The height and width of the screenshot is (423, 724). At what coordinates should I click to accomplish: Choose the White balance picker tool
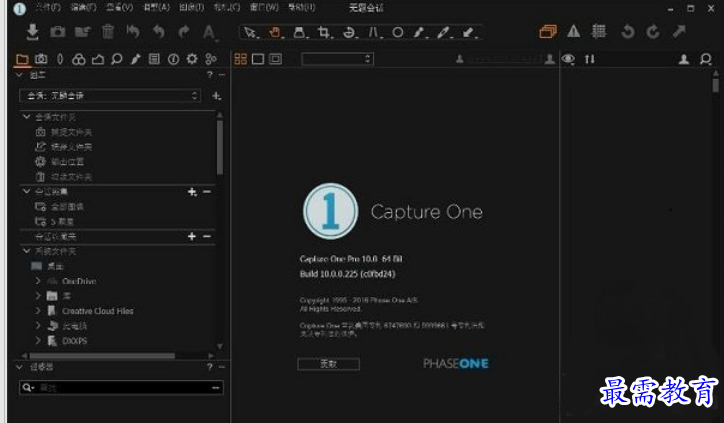coord(444,32)
